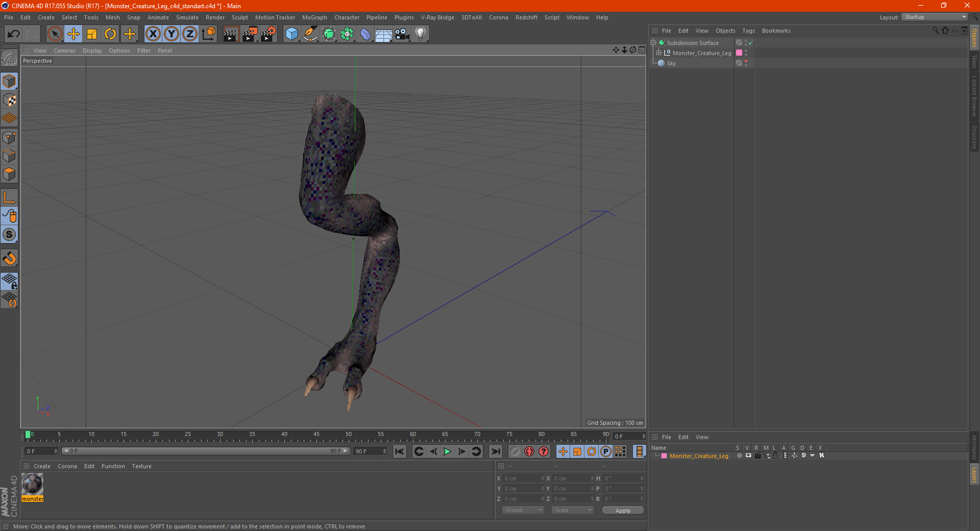Open Edit Render Settings icon

268,34
